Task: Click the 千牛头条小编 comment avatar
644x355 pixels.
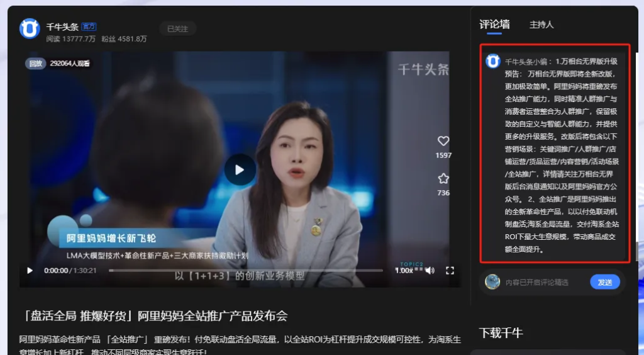Action: click(x=493, y=61)
